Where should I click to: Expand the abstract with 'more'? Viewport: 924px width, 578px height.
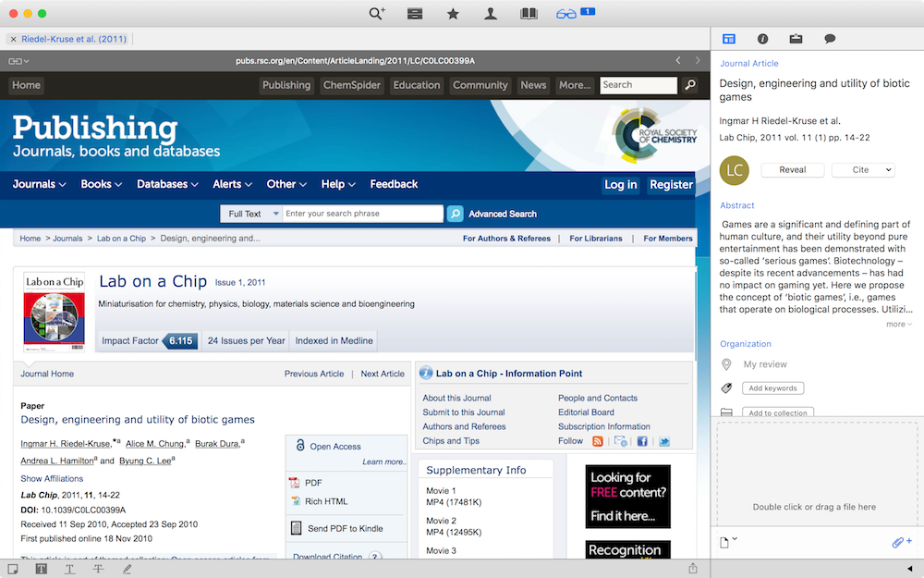(899, 324)
